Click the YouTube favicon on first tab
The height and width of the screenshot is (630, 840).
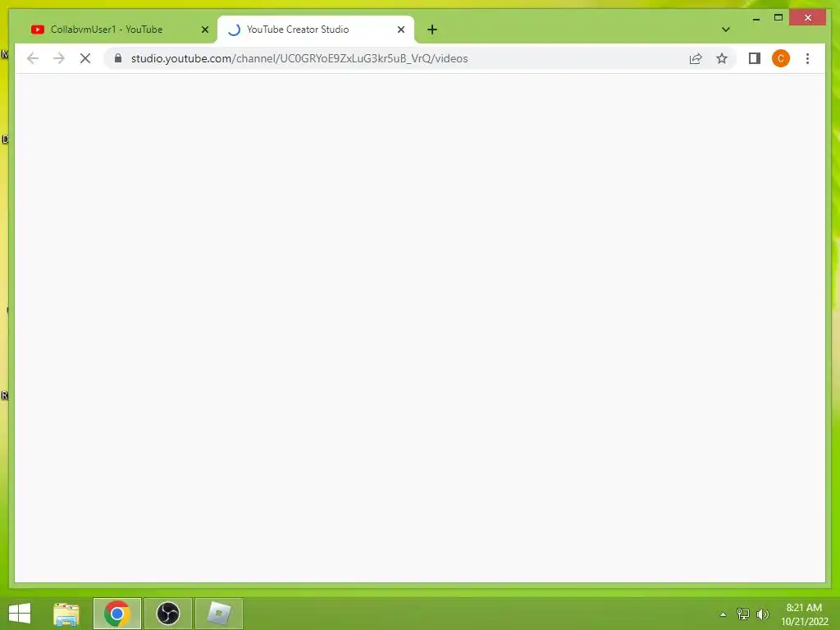coord(38,30)
